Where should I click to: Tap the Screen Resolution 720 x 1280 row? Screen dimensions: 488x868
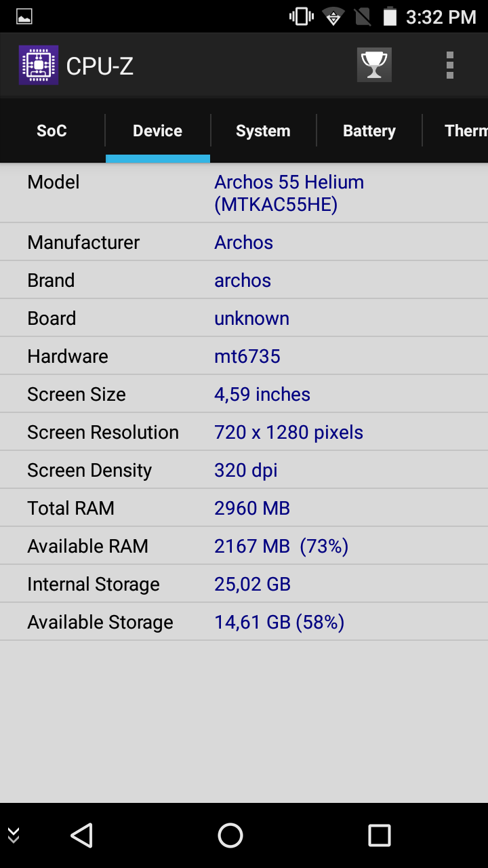pyautogui.click(x=244, y=432)
